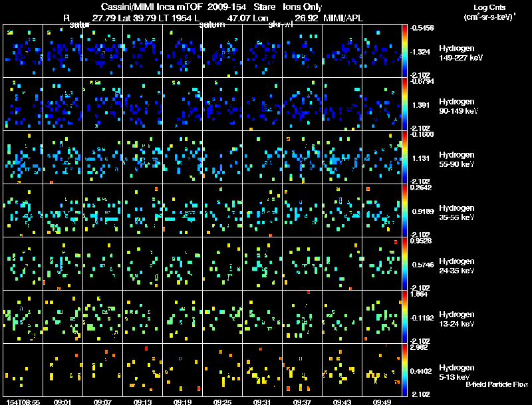Click the 0.5746 colorbar value
Screen dimensions: 532x405
click(x=423, y=265)
